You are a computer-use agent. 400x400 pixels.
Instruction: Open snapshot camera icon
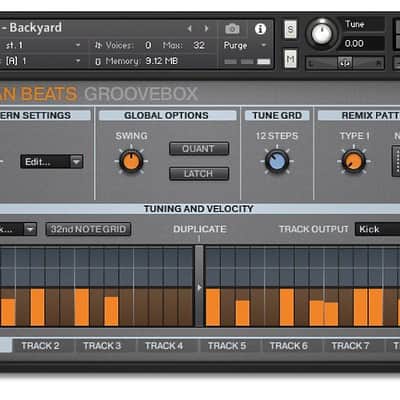coord(232,29)
